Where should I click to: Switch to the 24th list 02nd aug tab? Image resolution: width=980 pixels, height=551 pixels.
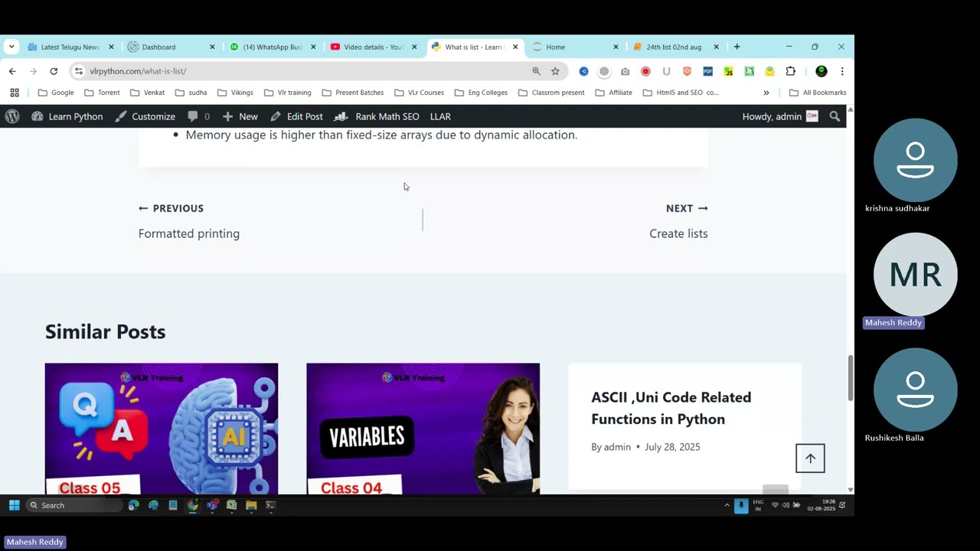pyautogui.click(x=675, y=47)
